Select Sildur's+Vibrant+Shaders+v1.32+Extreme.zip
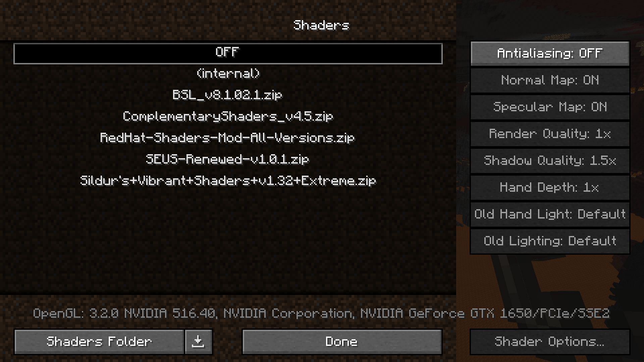The image size is (644, 362). click(227, 180)
